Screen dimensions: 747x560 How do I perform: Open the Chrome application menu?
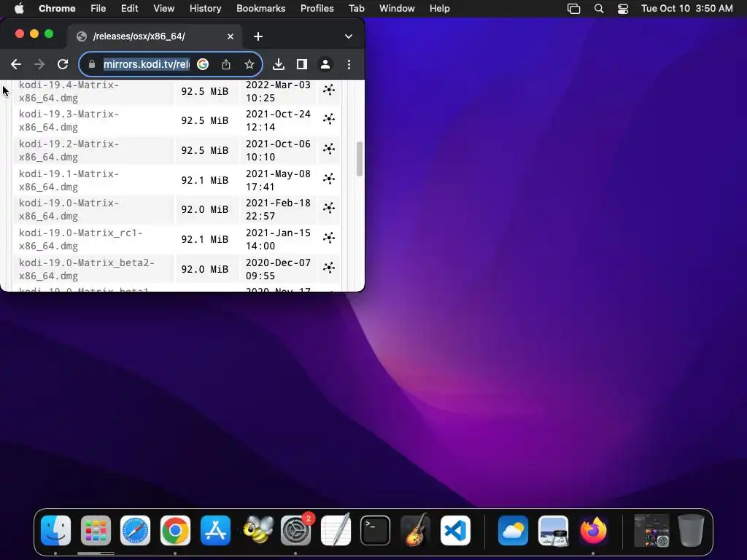coord(57,9)
